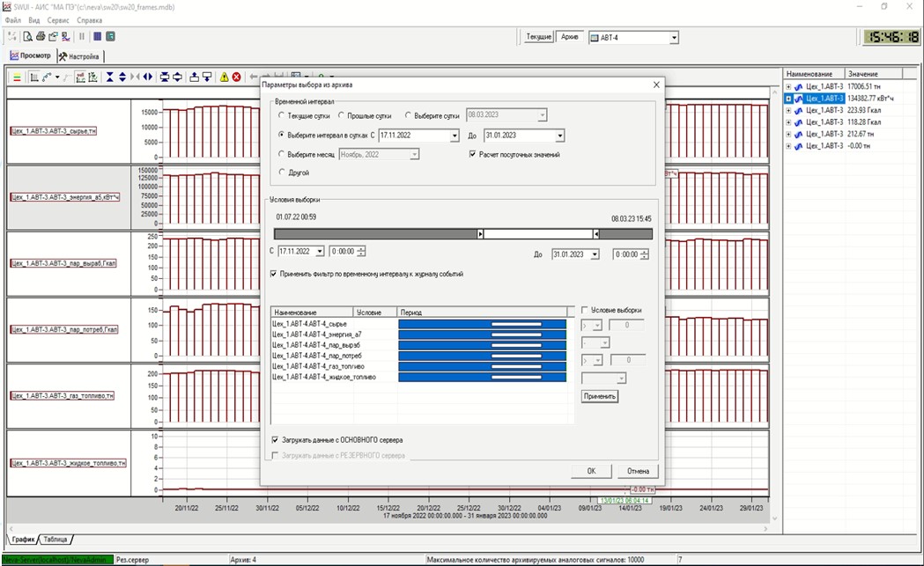Click the left handle of the time range slider
The image size is (924, 566).
pos(480,234)
